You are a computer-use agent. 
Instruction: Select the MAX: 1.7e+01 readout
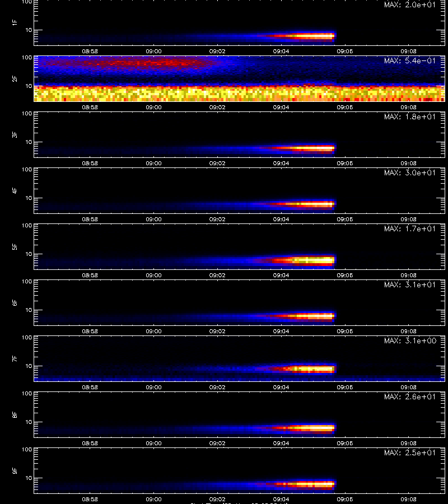tap(410, 228)
